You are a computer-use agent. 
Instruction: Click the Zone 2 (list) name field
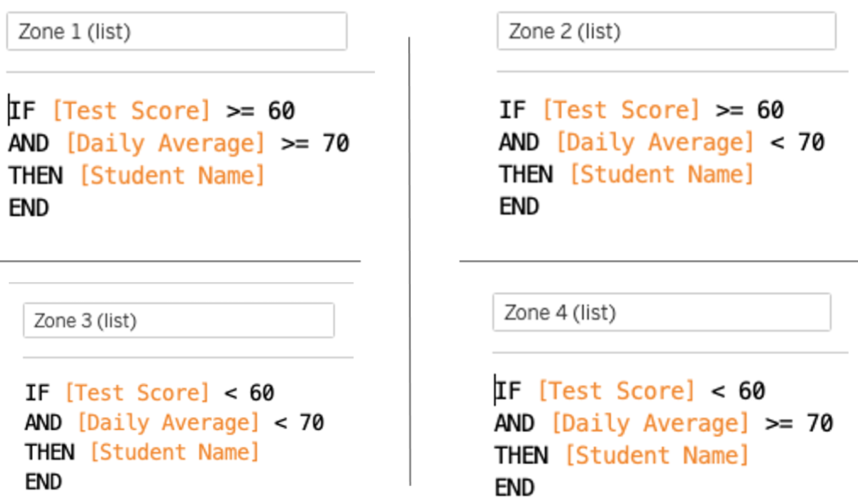pos(666,31)
